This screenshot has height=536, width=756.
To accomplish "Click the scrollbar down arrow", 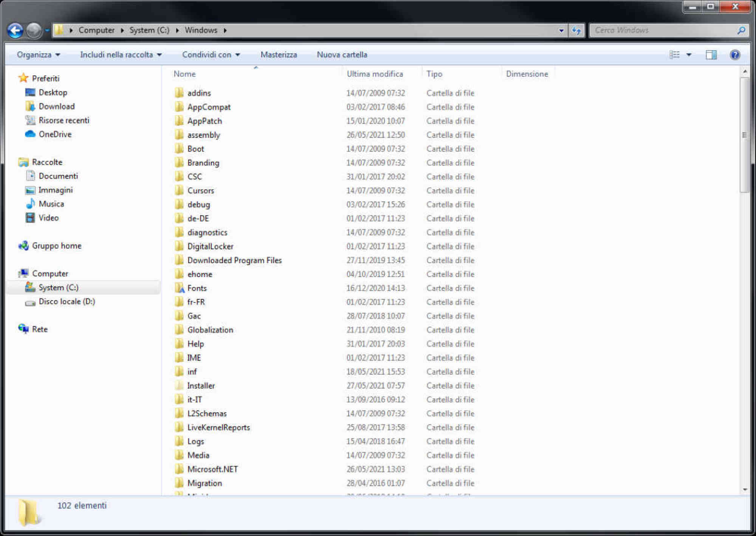I will point(745,490).
